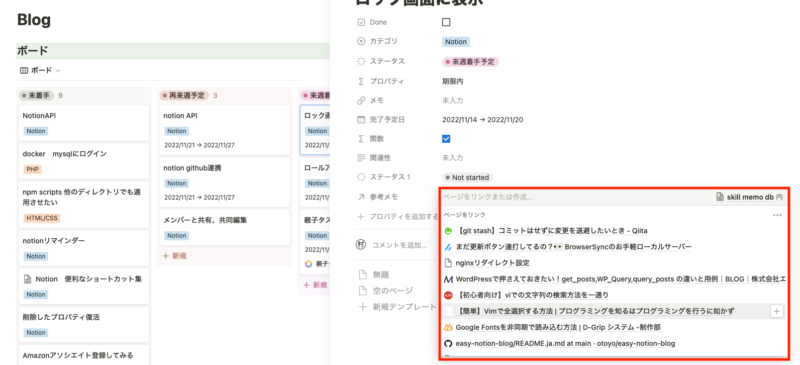The image size is (800, 365).
Task: Click the user avatar beside コメントを追加
Action: point(361,245)
